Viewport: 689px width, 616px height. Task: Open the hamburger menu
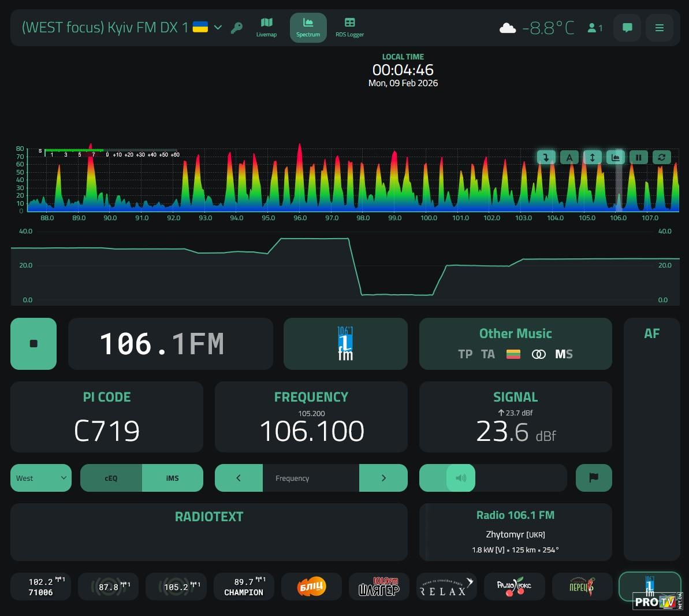[x=659, y=28]
